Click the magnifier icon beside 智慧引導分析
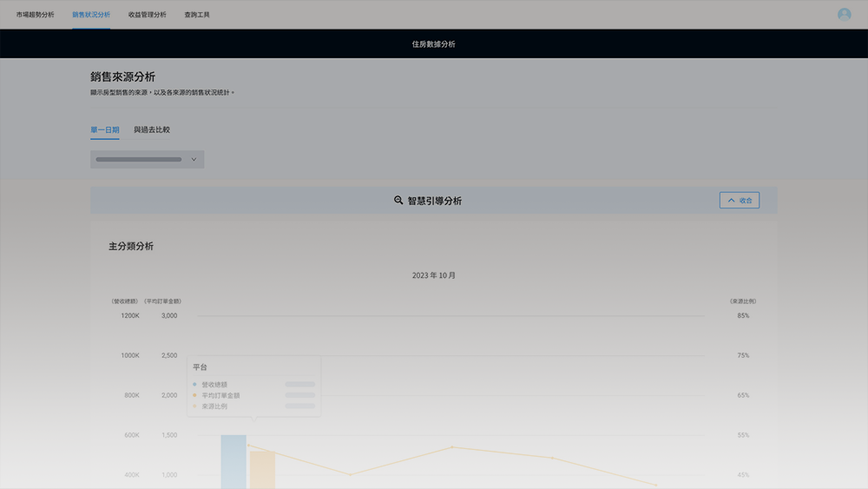 click(x=398, y=201)
